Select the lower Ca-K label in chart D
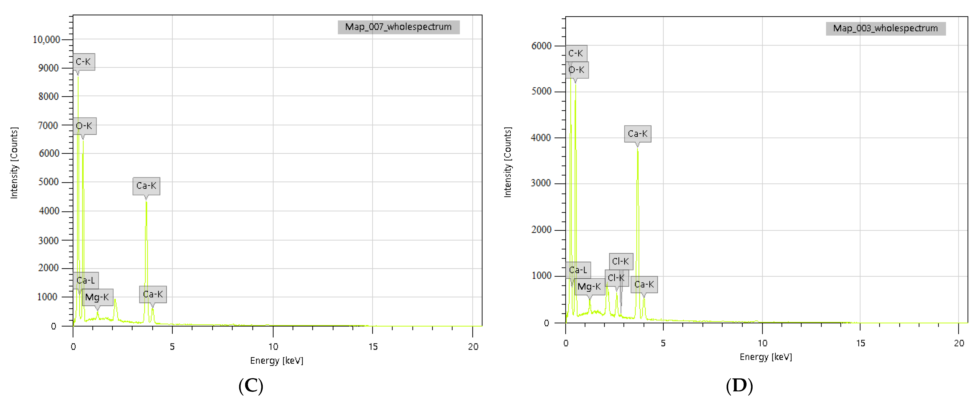This screenshot has height=401, width=980. click(644, 284)
